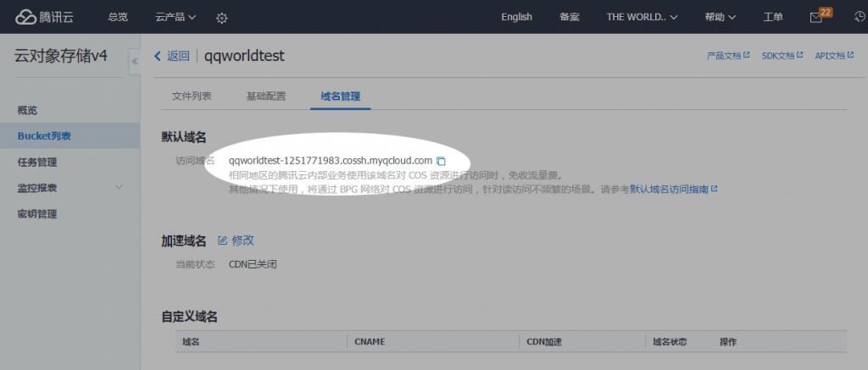The image size is (868, 370).
Task: Copy the default access domain name
Action: [441, 161]
